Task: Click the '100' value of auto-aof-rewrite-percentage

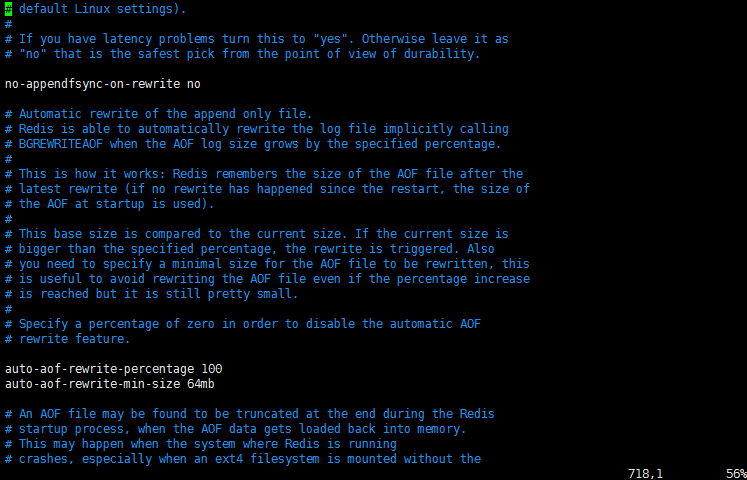Action: pos(212,369)
